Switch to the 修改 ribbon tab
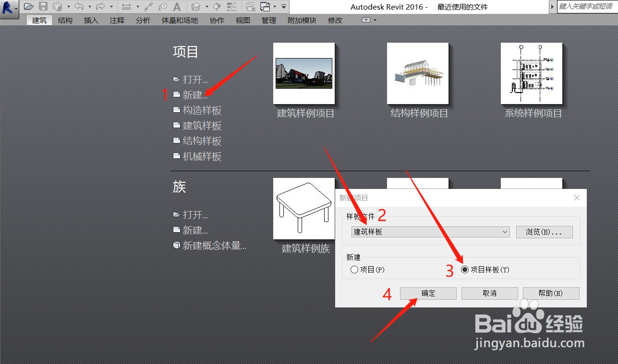This screenshot has height=364, width=618. (335, 20)
